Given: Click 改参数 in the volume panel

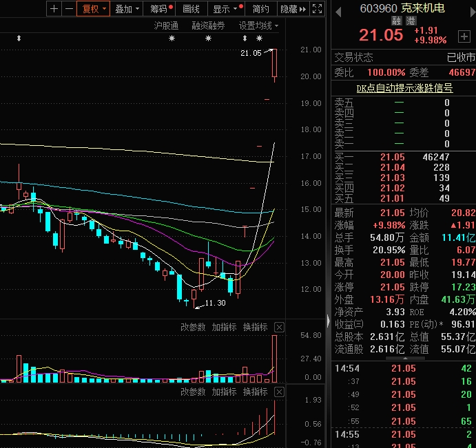Looking at the screenshot, I should point(193,327).
